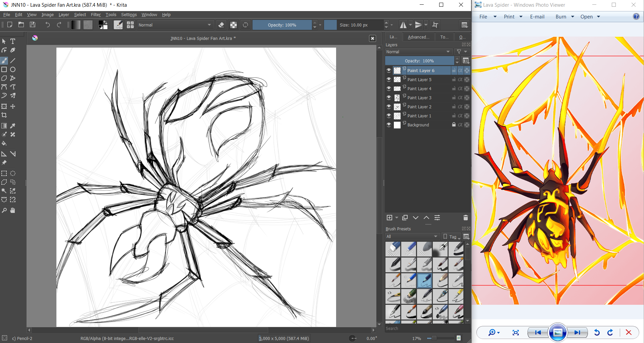Select the Text tool in Krita toolbox
Viewport: 644px width, 343px height.
[13, 41]
